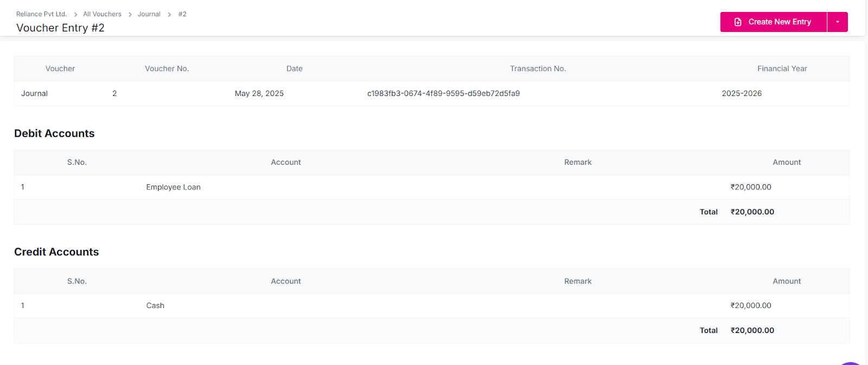This screenshot has width=868, height=365.
Task: Click the document icon in Create New Entry
Action: 738,22
